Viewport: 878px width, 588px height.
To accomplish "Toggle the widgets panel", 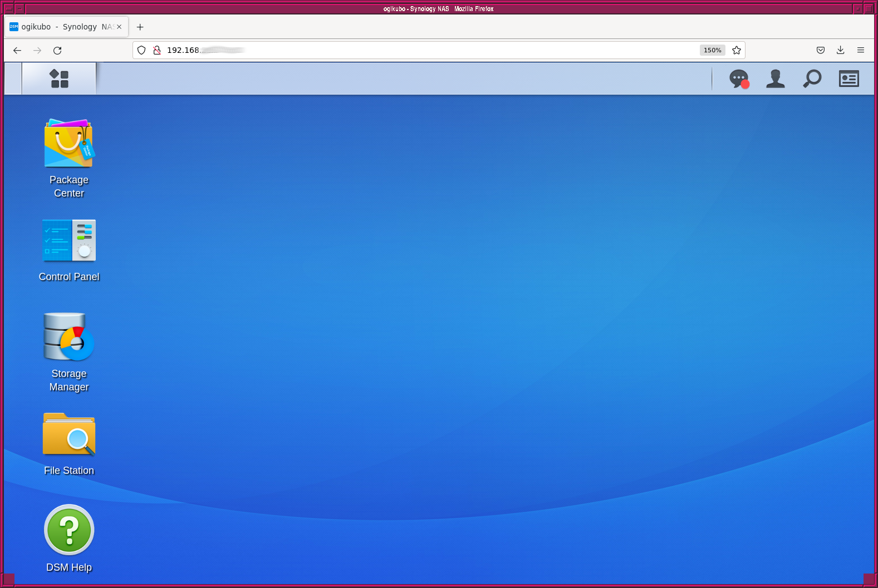I will [x=848, y=79].
